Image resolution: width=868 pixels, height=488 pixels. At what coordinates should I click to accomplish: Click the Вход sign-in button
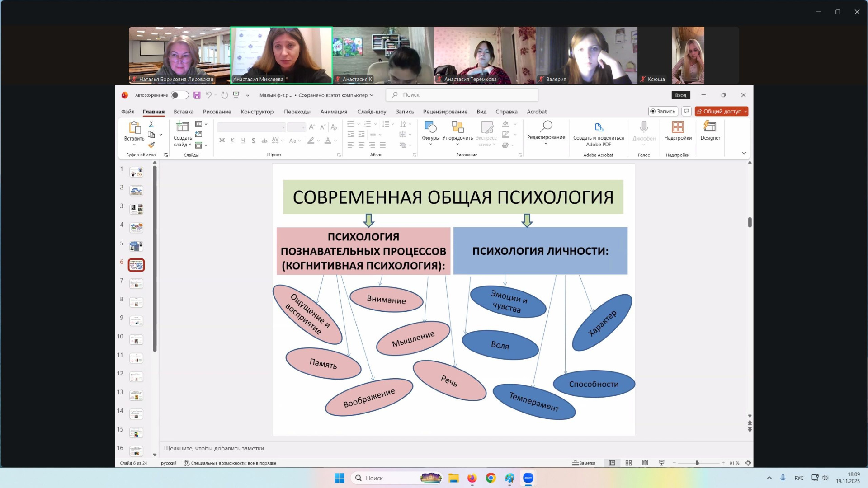680,95
